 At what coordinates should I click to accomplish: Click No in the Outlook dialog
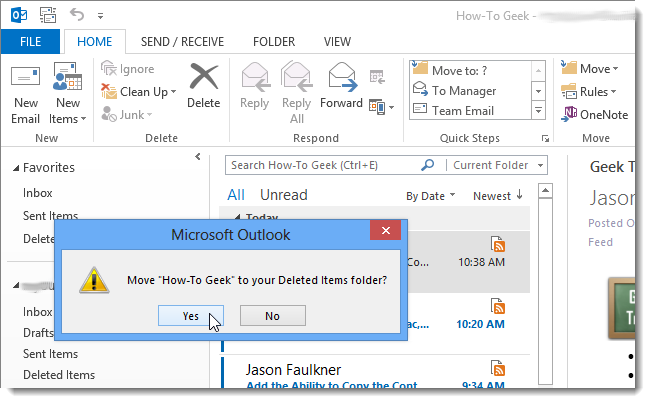pos(273,316)
